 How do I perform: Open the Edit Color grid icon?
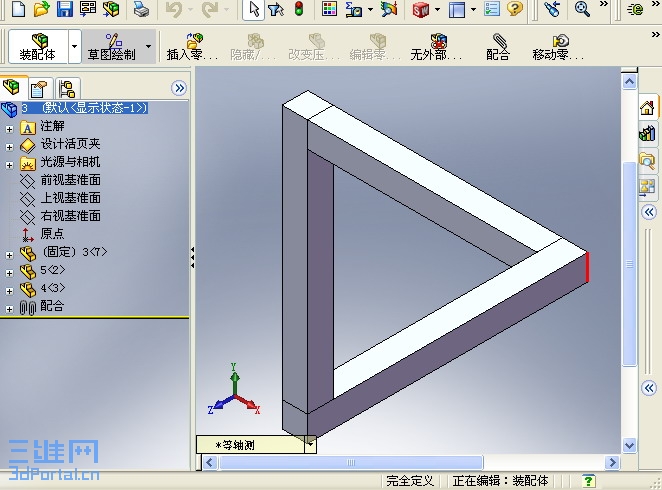click(329, 8)
